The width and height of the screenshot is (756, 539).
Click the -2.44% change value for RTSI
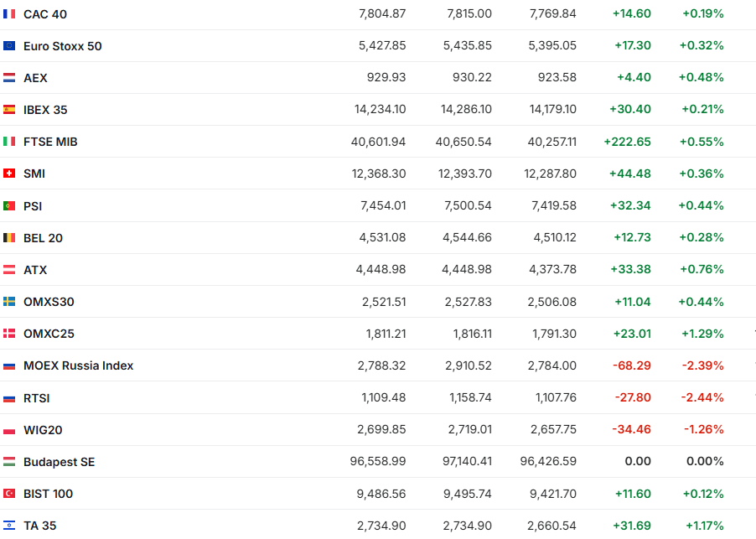tap(702, 397)
